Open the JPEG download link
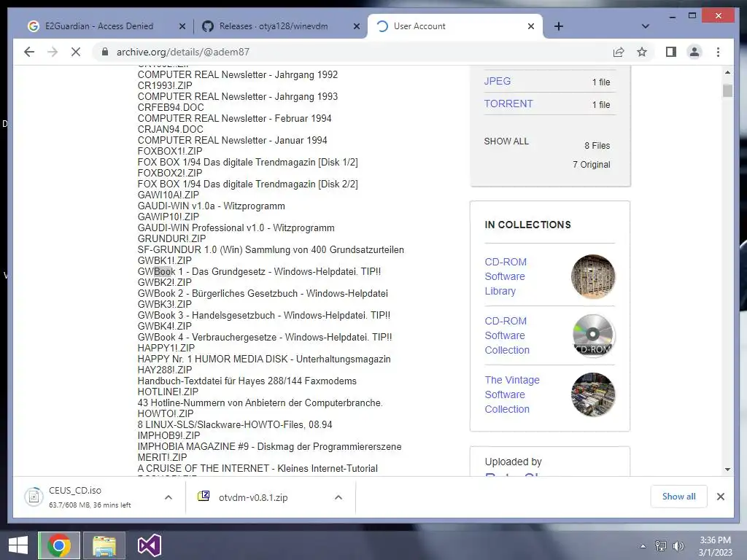Screen dimensions: 747x560 (498, 81)
